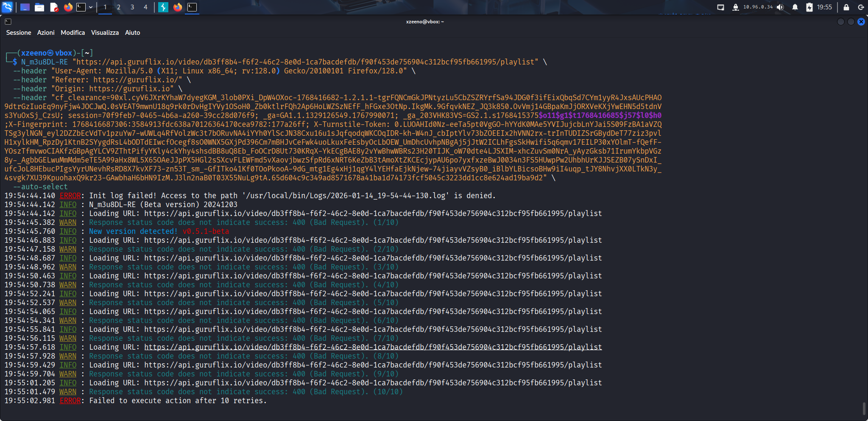Open the volume control icon
This screenshot has width=868, height=421.
pyautogui.click(x=780, y=7)
